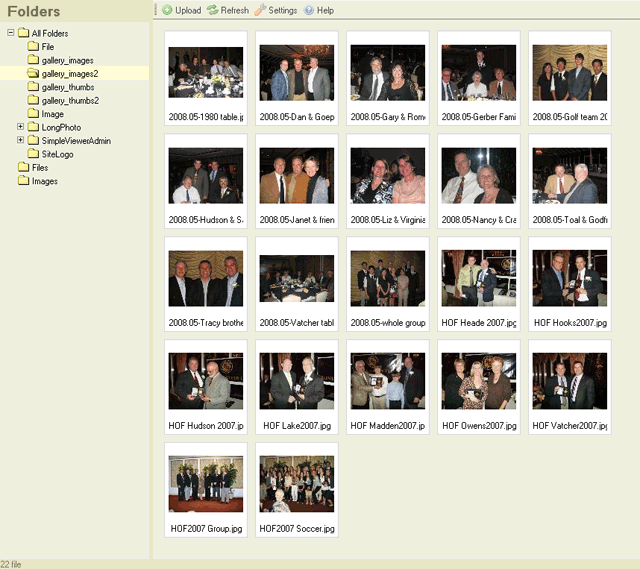Click the Image folder icon
640x569 pixels.
point(33,113)
